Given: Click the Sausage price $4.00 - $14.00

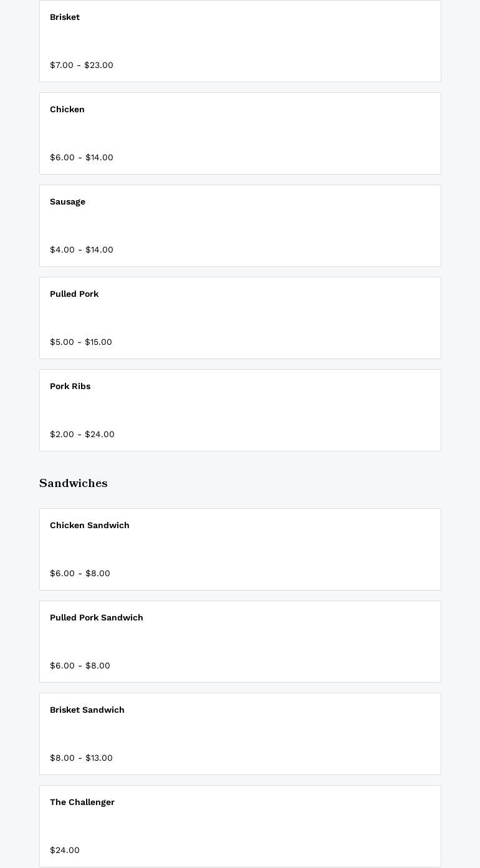Looking at the screenshot, I should (82, 250).
